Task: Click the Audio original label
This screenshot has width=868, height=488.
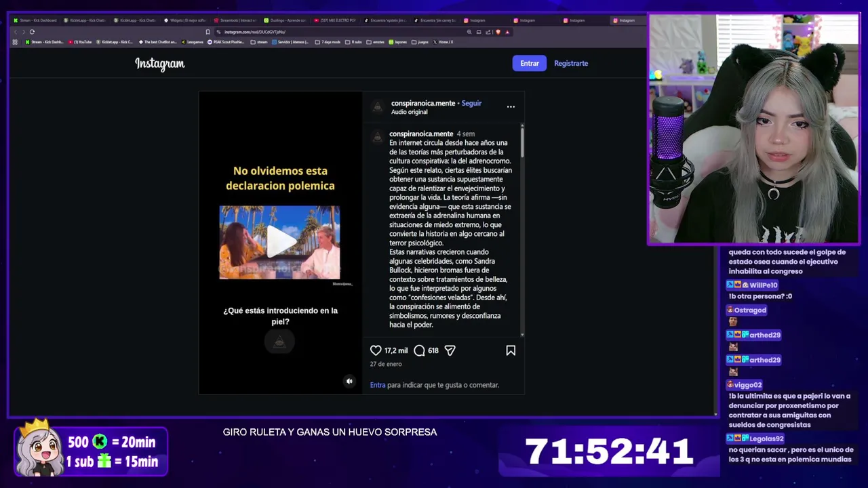Action: point(410,112)
